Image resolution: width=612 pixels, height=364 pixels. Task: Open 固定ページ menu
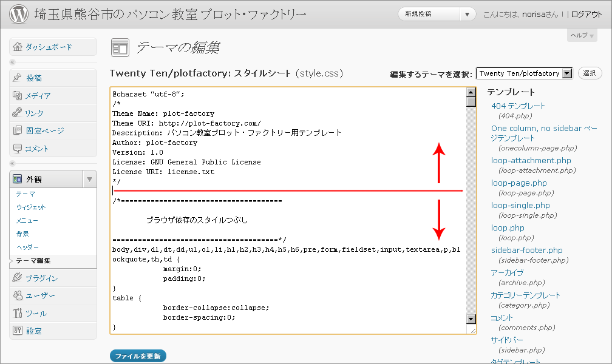coord(45,130)
